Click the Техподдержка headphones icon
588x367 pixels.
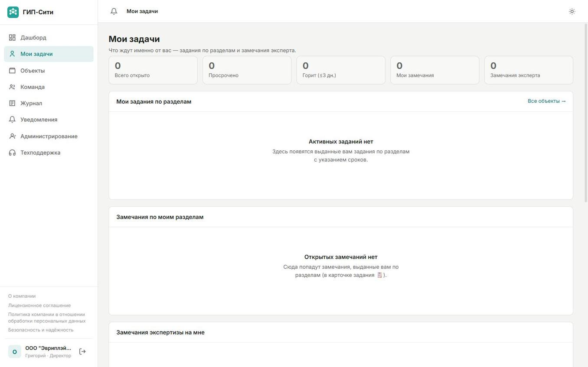point(12,153)
